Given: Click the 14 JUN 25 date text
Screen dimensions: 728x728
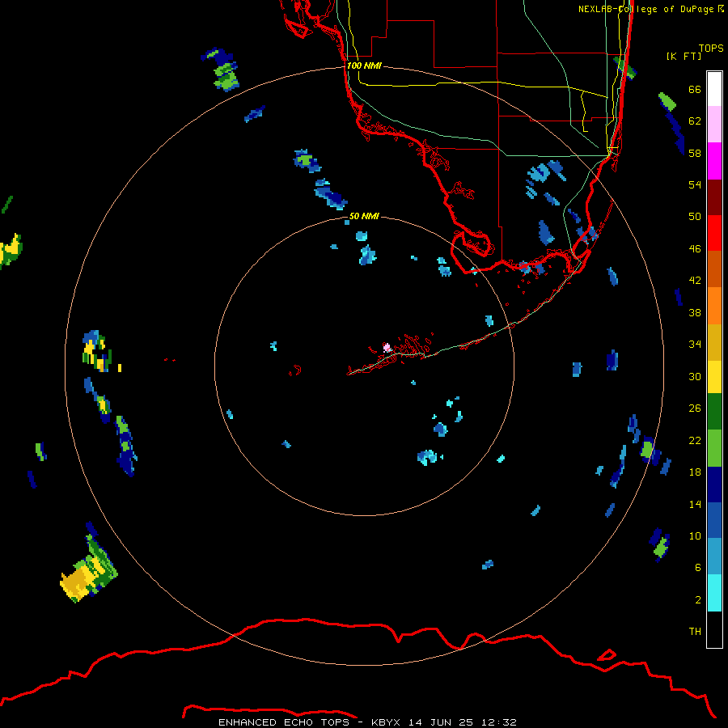Looking at the screenshot, I should [x=441, y=722].
